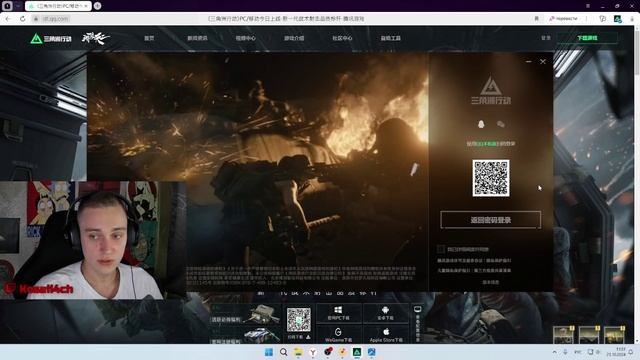Click the Android download tile
Image resolution: width=640 pixels, height=360 pixels.
pyautogui.click(x=385, y=313)
